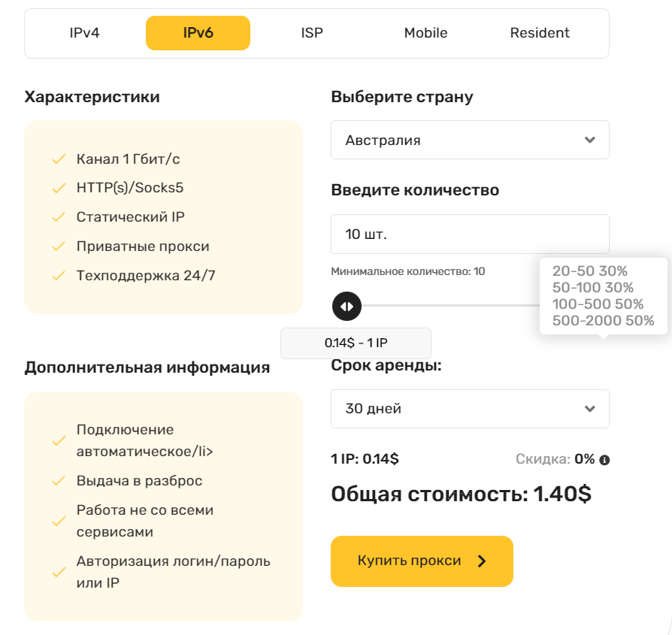Click the Купить прокси button
Screen dimensions: 672x635
click(x=422, y=561)
